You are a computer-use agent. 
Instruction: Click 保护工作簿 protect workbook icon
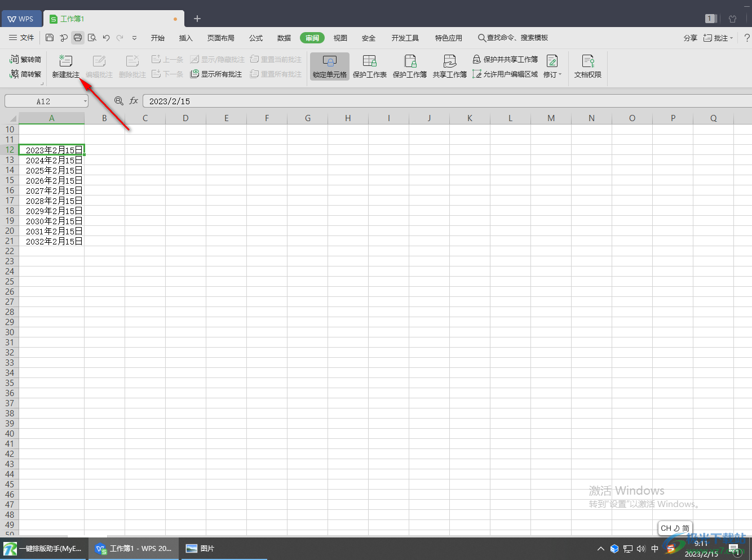pyautogui.click(x=410, y=66)
